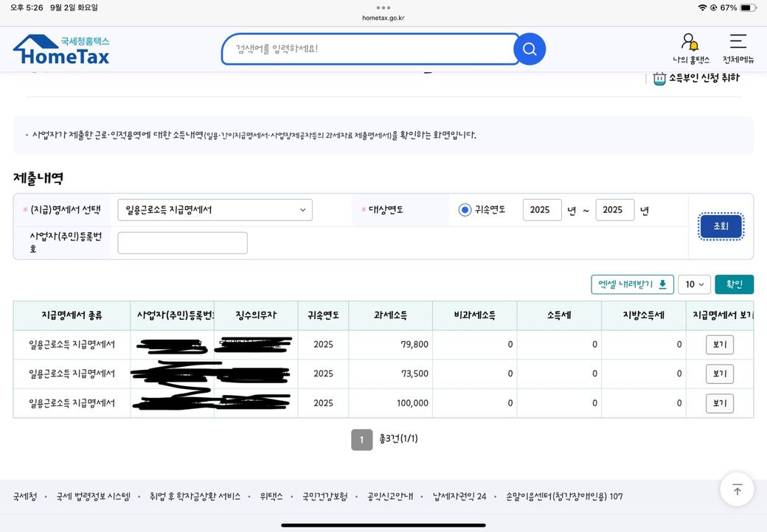Open 나의 홈택스 profile icon
The height and width of the screenshot is (532, 767).
[x=690, y=43]
